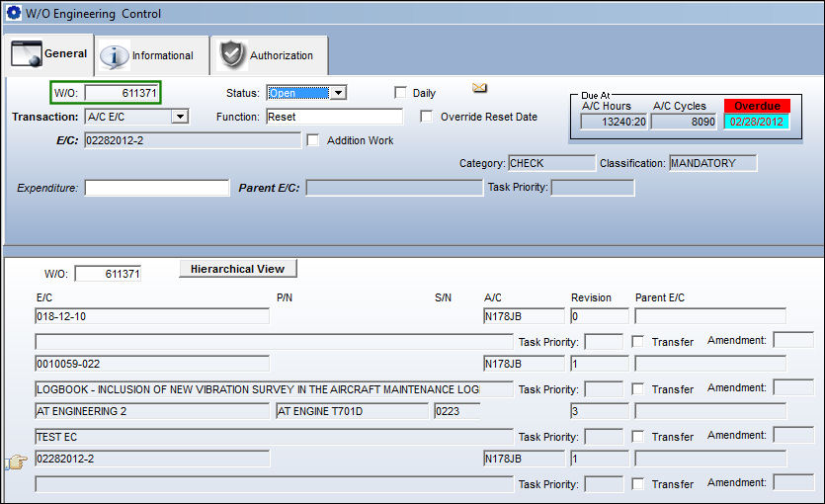This screenshot has width=825, height=504.
Task: Click the LOGBOOK vibration survey description field
Action: point(274,389)
